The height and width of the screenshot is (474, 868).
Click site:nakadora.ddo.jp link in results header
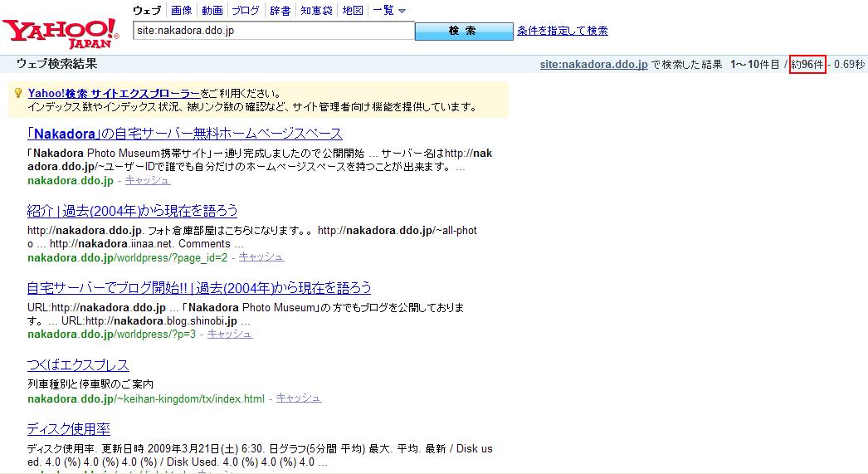tap(593, 64)
